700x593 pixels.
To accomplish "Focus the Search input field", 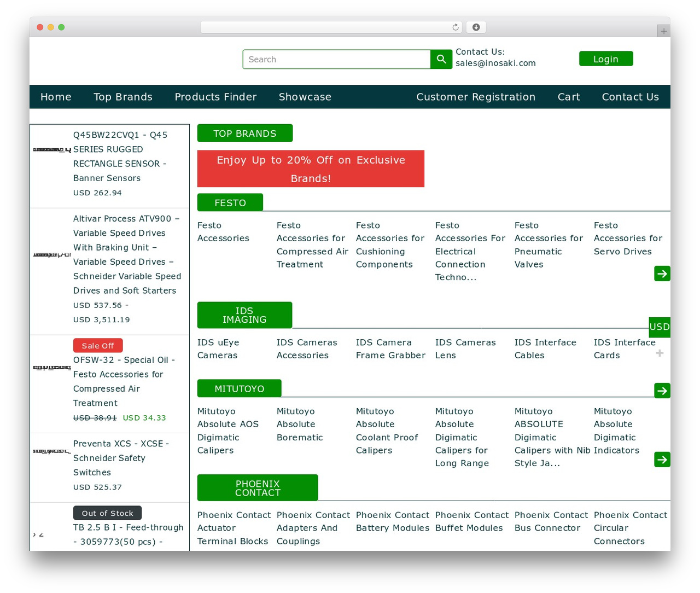I will [x=337, y=59].
